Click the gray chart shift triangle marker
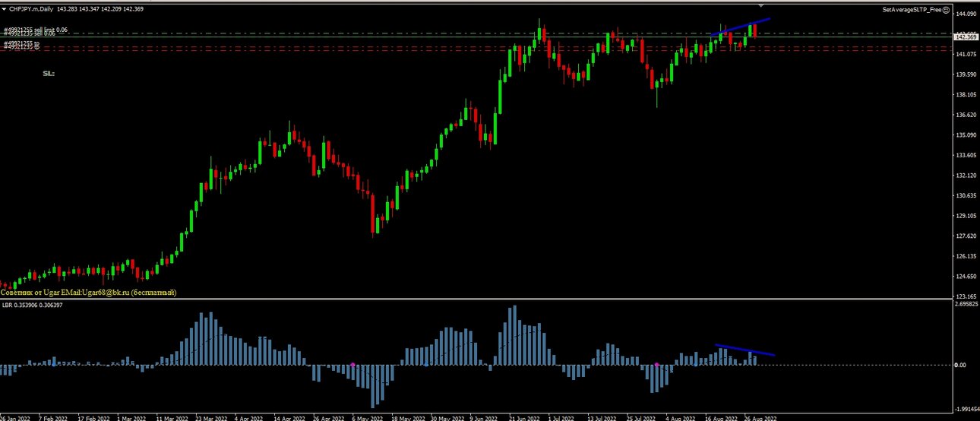Image resolution: width=980 pixels, height=421 pixels. click(762, 6)
